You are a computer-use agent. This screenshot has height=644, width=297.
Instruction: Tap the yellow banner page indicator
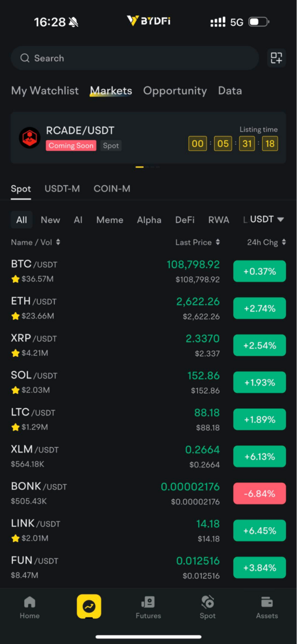(x=140, y=167)
